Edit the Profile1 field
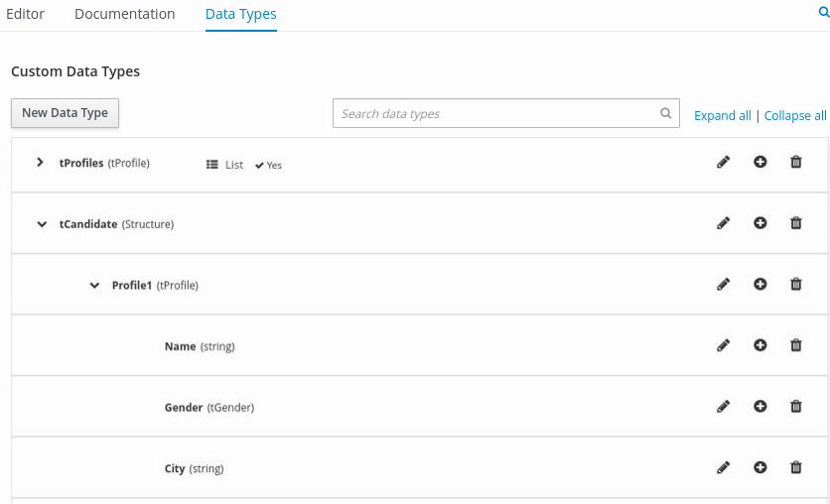The height and width of the screenshot is (504, 830). pos(723,285)
